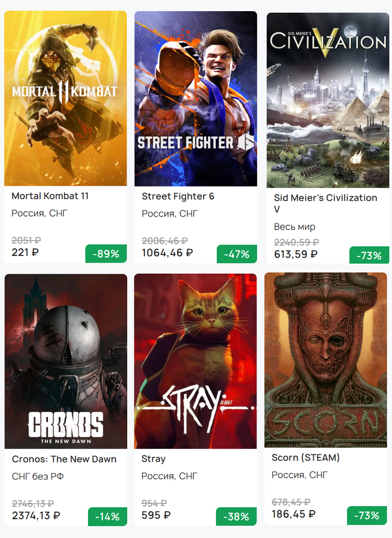The width and height of the screenshot is (392, 538).
Task: Click the 1064,46 ₽ Street Fighter price
Action: click(167, 252)
